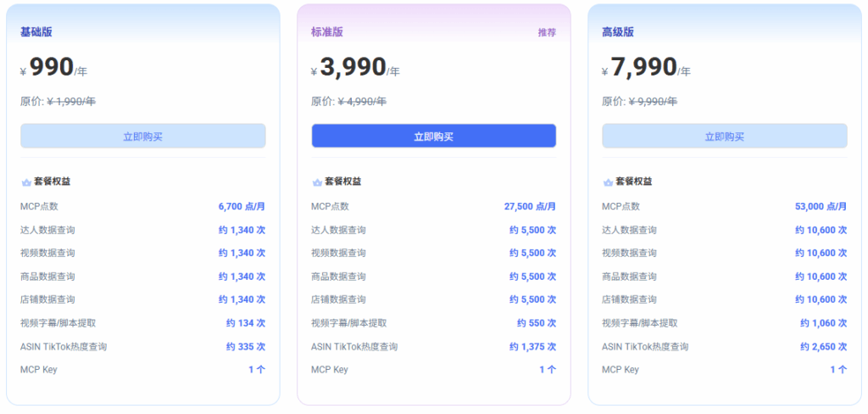
Task: Click crown icon beside 套餐权益 in 高级版
Action: click(x=608, y=182)
